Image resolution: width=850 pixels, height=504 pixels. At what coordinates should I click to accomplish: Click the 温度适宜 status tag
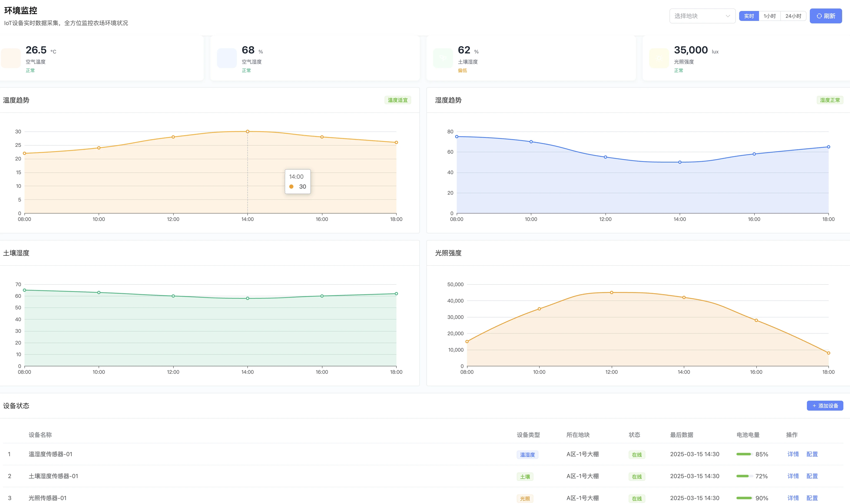click(397, 100)
